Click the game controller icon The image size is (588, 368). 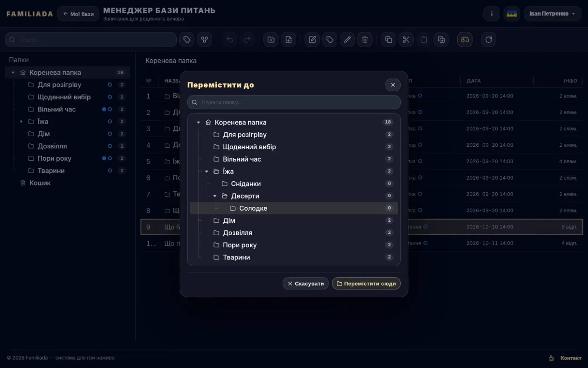click(x=465, y=40)
